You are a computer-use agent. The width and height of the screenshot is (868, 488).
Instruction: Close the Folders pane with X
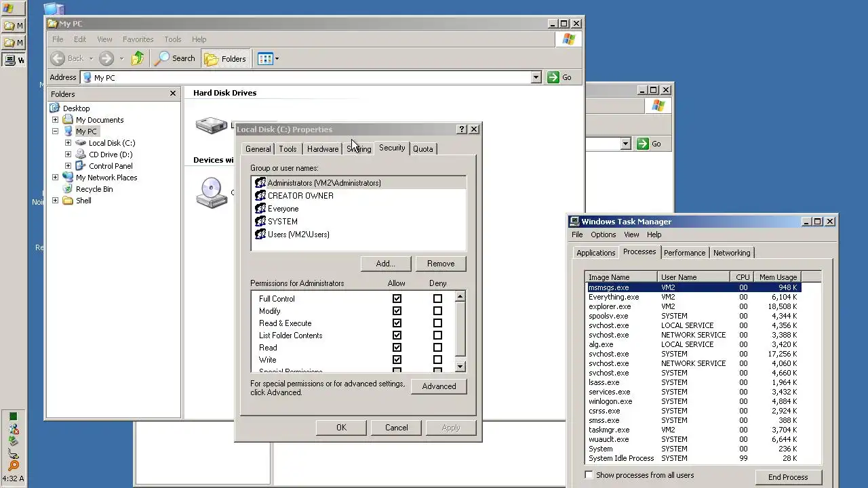[x=173, y=94]
